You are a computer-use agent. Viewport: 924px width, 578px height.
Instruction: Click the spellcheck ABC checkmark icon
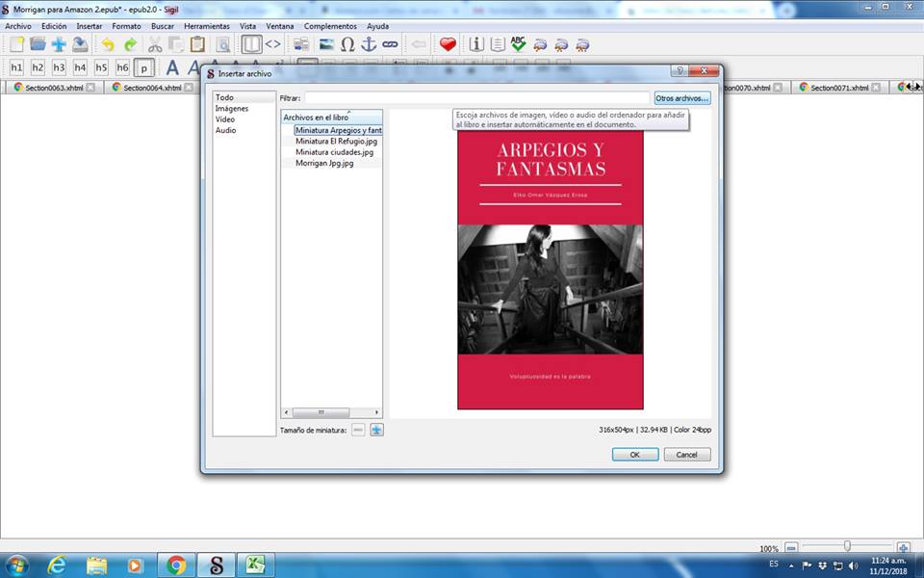pos(519,44)
